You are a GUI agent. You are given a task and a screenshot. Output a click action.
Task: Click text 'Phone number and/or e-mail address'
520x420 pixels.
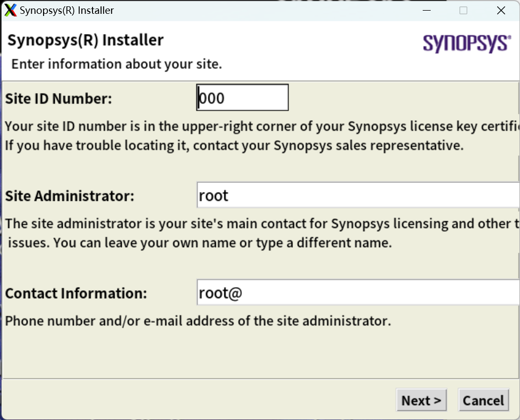pos(120,321)
